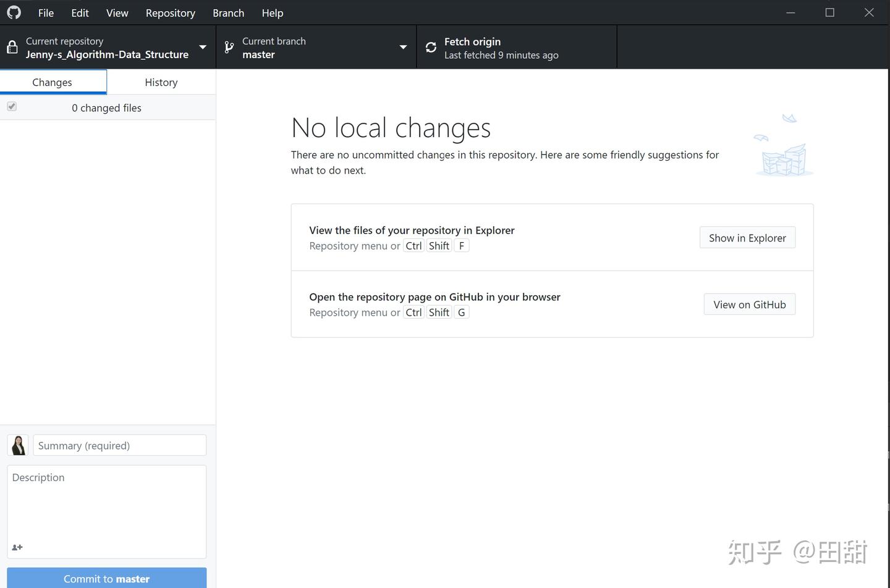The width and height of the screenshot is (890, 588).
Task: Click the View on GitHub button
Action: pos(749,304)
